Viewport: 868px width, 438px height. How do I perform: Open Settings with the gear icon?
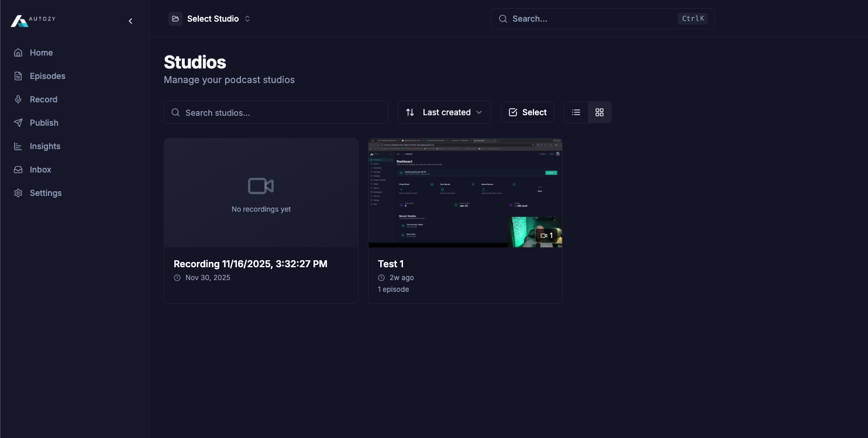(x=18, y=193)
